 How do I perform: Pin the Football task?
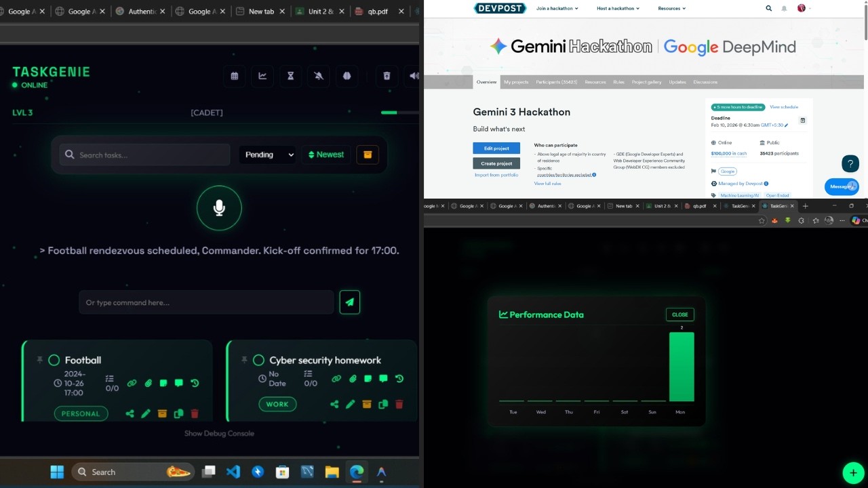(39, 360)
